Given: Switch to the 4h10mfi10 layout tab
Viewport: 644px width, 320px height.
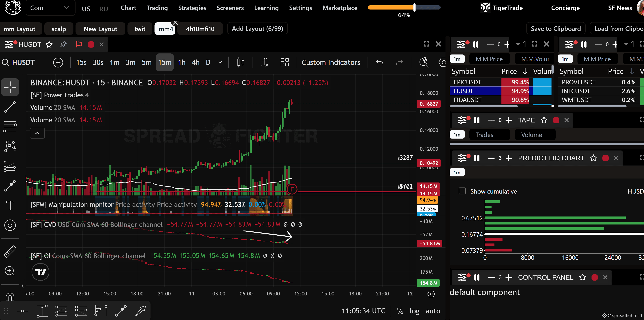Looking at the screenshot, I should 200,29.
